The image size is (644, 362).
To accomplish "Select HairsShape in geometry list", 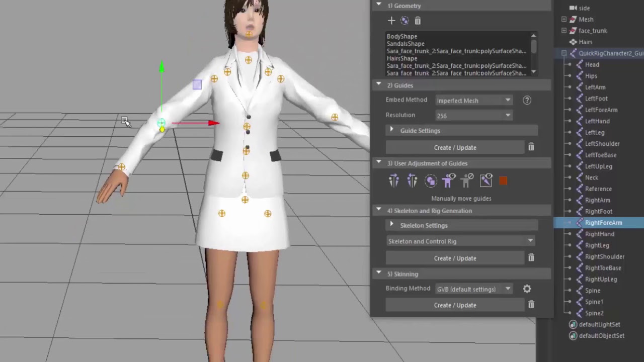I will tap(402, 58).
